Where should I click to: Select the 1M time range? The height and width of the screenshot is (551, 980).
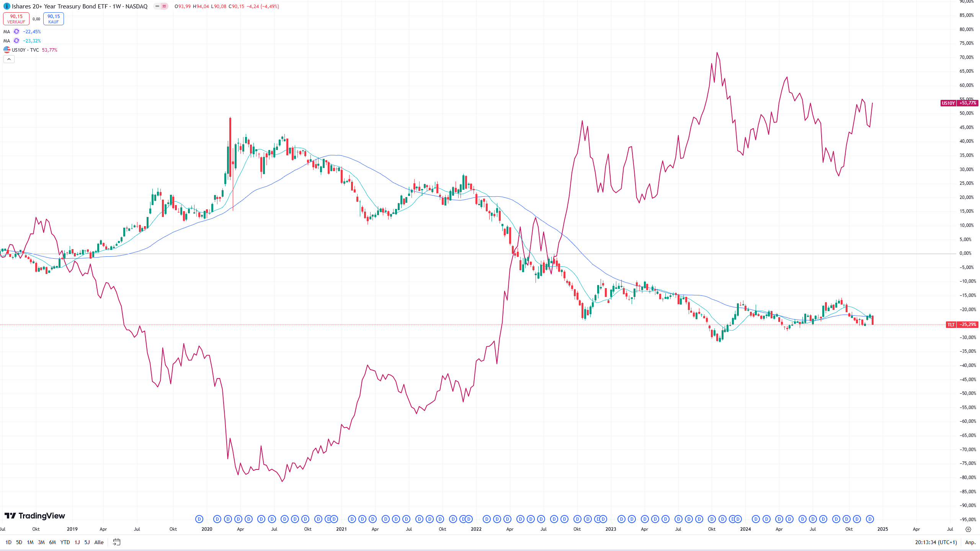[x=30, y=542]
